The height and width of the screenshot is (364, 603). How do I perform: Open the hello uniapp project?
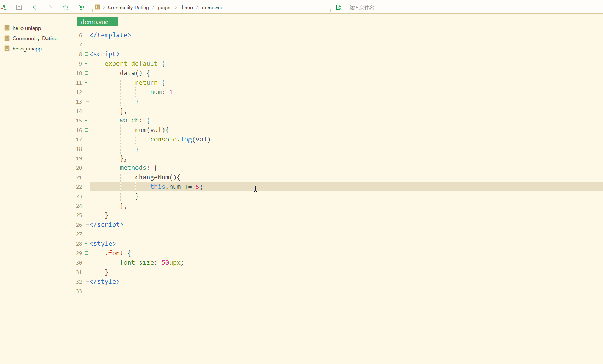(x=27, y=28)
